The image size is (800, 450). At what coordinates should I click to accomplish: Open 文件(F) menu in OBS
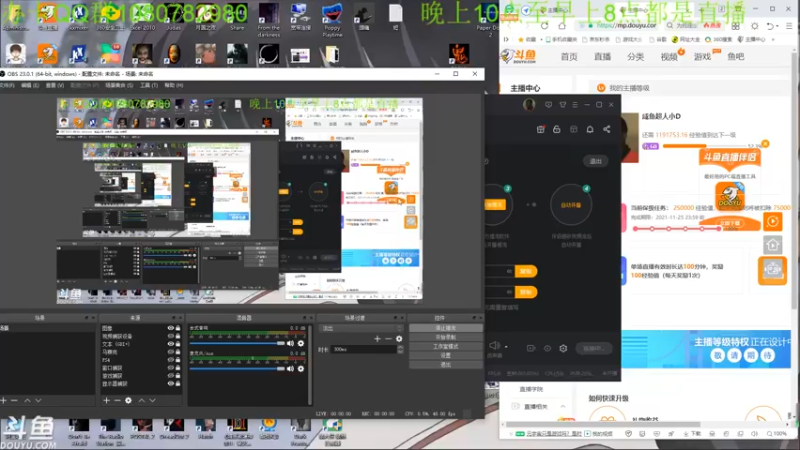click(x=7, y=85)
